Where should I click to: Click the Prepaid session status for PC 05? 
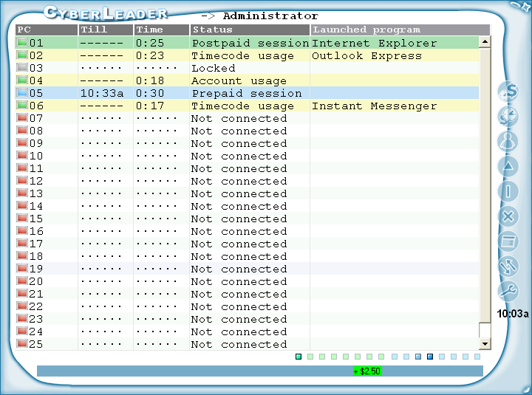[247, 93]
